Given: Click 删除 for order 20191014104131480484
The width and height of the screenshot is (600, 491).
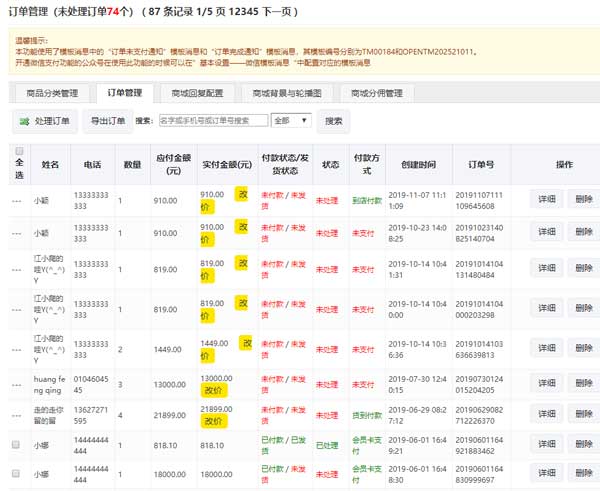Looking at the screenshot, I should pyautogui.click(x=584, y=268).
